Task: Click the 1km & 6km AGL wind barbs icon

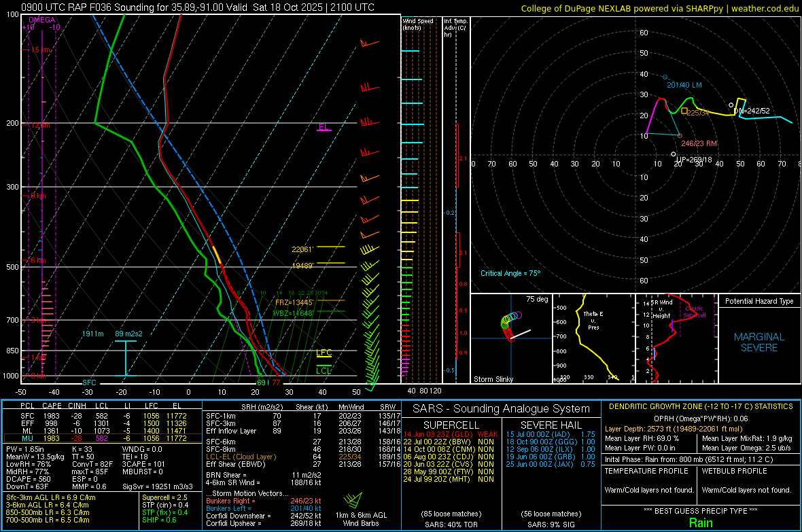Action: tap(353, 500)
